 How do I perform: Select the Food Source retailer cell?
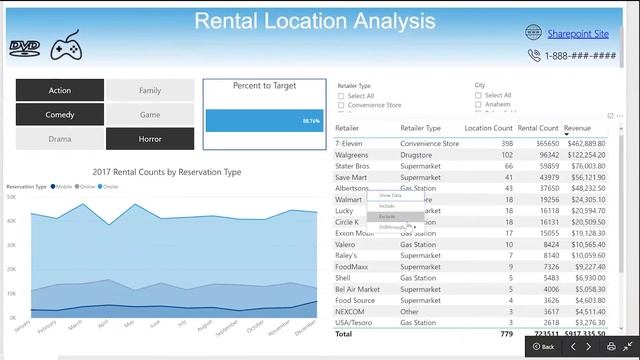pos(355,300)
